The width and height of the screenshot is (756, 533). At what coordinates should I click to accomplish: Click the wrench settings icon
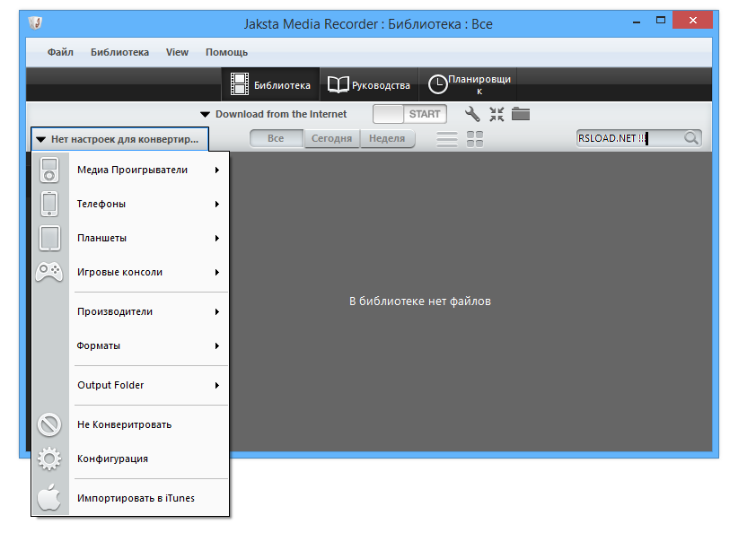[472, 114]
